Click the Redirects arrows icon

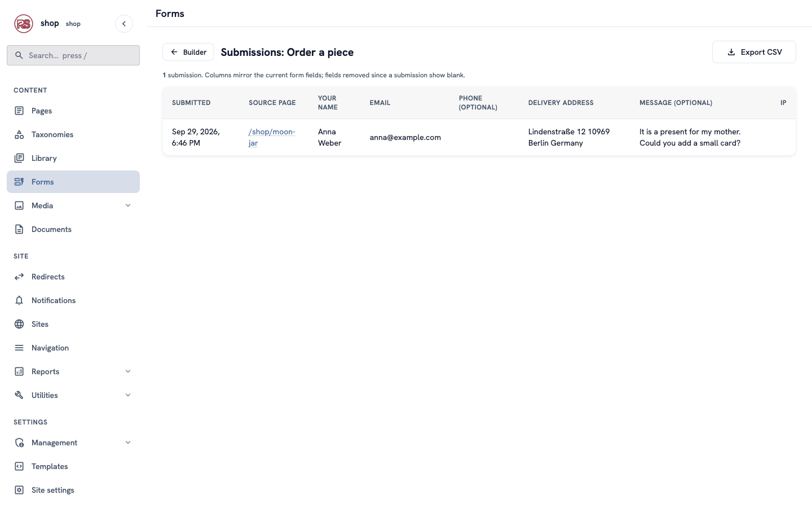[x=19, y=277]
